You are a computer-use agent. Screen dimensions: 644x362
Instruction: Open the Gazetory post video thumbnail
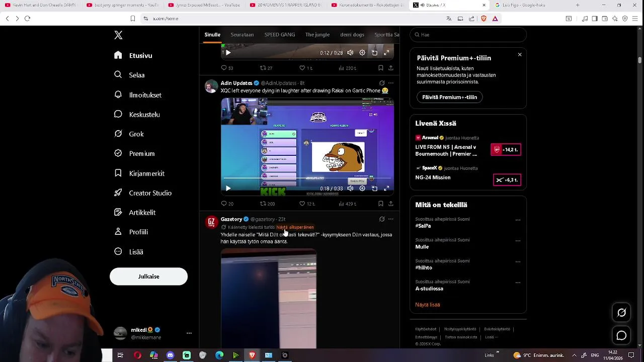(x=269, y=299)
